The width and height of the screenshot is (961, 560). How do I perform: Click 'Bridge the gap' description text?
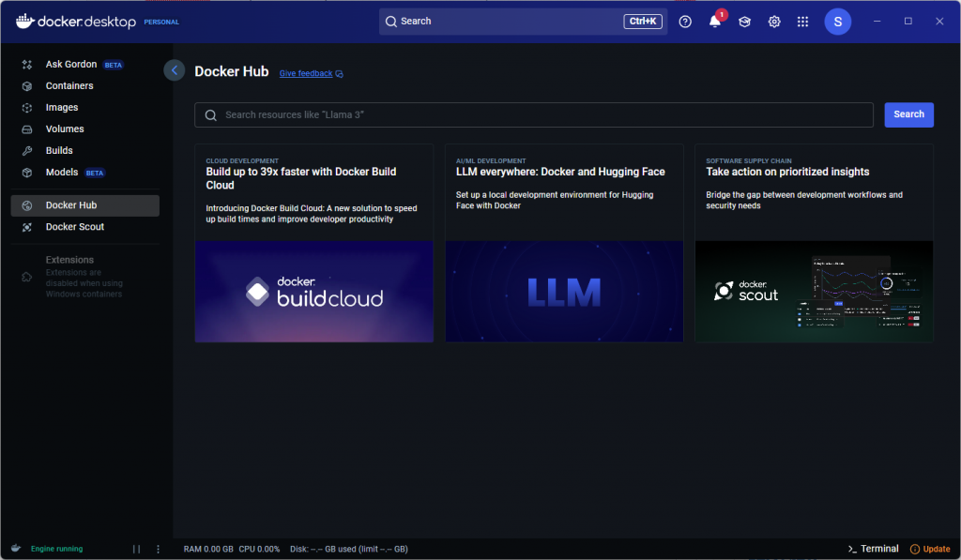tap(804, 201)
